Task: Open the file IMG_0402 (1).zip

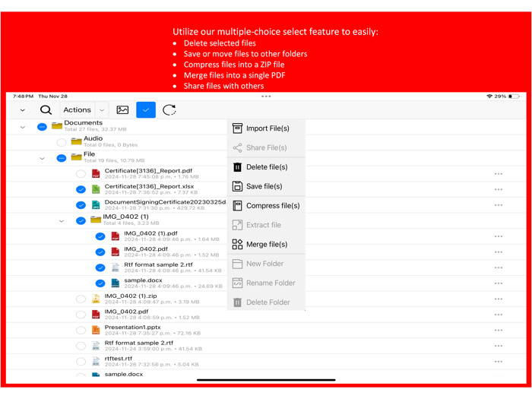Action: (131, 296)
